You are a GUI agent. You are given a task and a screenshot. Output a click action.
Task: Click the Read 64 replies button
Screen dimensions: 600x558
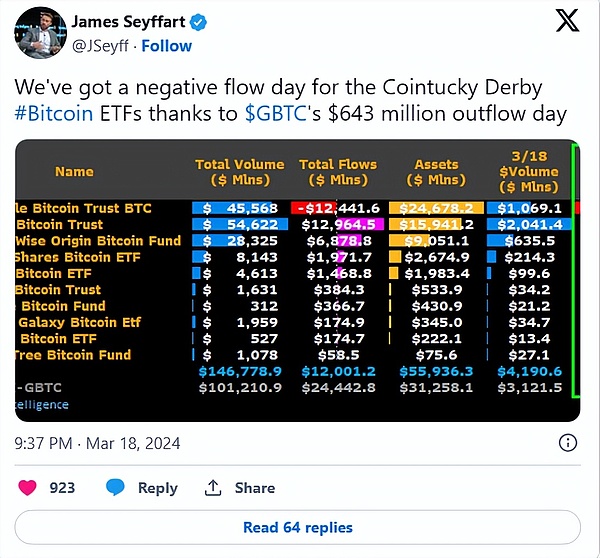pyautogui.click(x=298, y=527)
